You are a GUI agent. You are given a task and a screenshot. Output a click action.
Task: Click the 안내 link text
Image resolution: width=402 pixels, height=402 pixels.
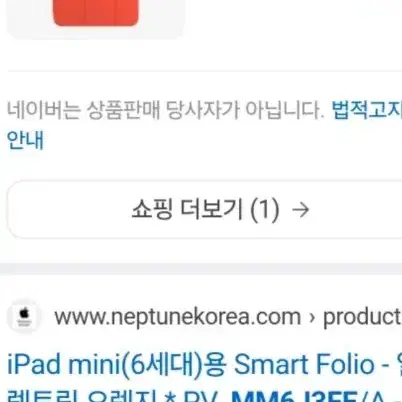click(x=25, y=140)
